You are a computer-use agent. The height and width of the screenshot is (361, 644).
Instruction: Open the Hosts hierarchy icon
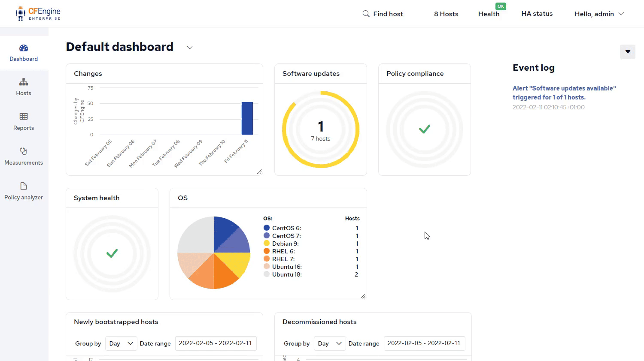click(24, 82)
